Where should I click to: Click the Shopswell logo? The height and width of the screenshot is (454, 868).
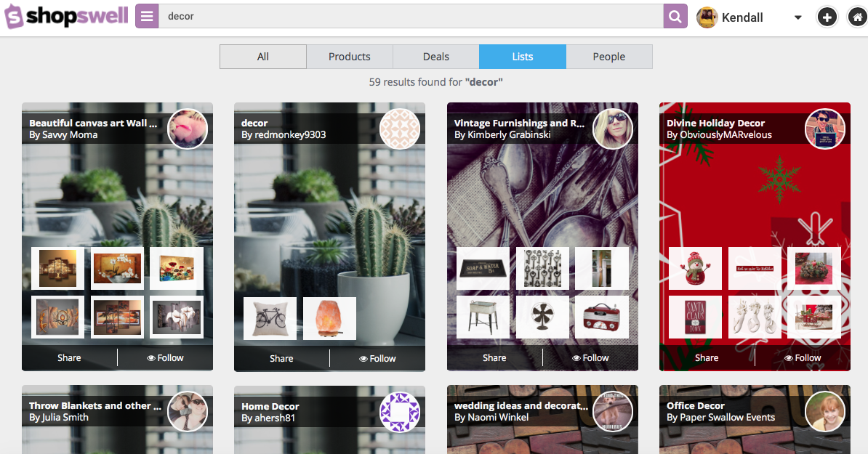point(66,17)
